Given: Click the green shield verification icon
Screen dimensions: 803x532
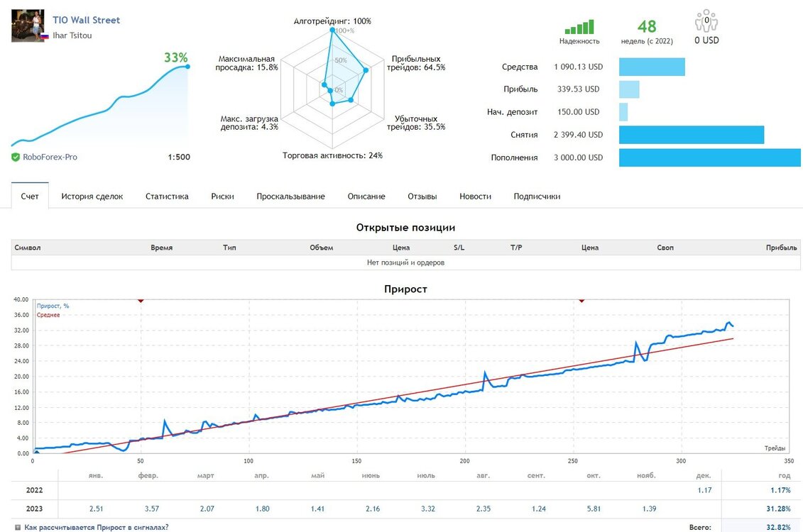Looking at the screenshot, I should [x=16, y=157].
